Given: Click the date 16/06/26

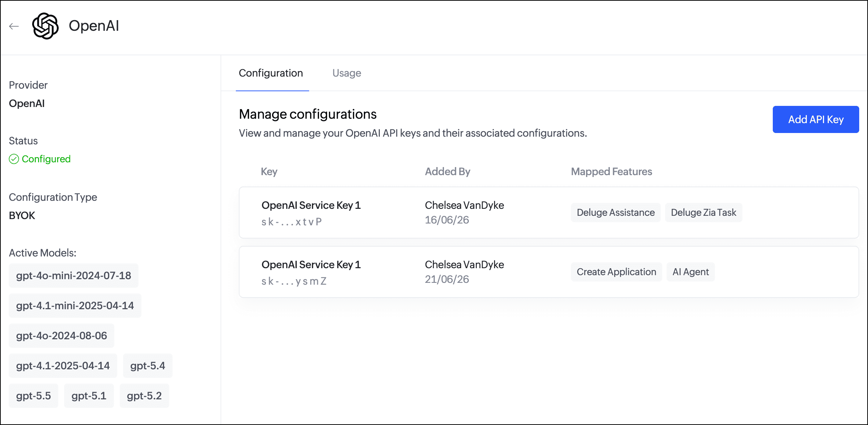Looking at the screenshot, I should [447, 220].
